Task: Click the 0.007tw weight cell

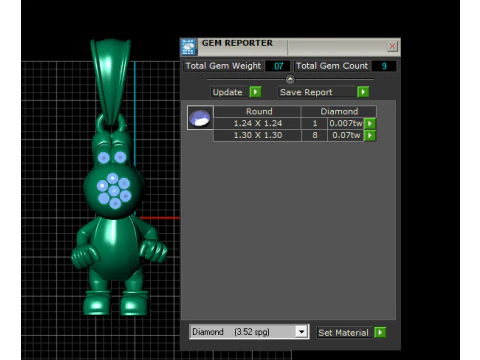Action: click(x=346, y=123)
